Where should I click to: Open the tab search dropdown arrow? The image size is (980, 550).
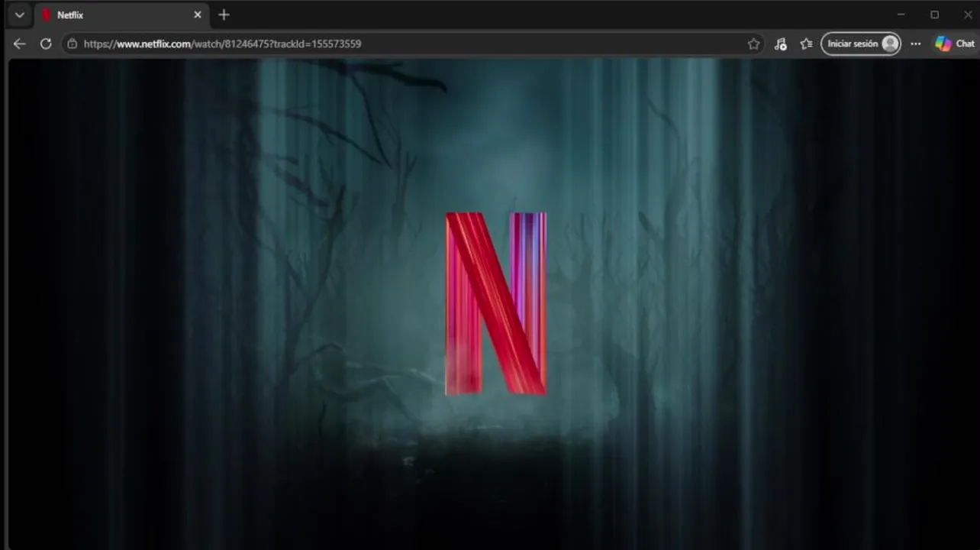tap(20, 15)
